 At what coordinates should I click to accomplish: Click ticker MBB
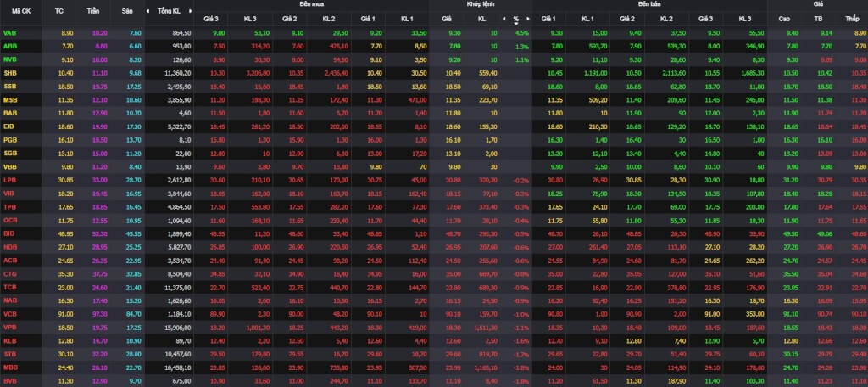click(10, 367)
